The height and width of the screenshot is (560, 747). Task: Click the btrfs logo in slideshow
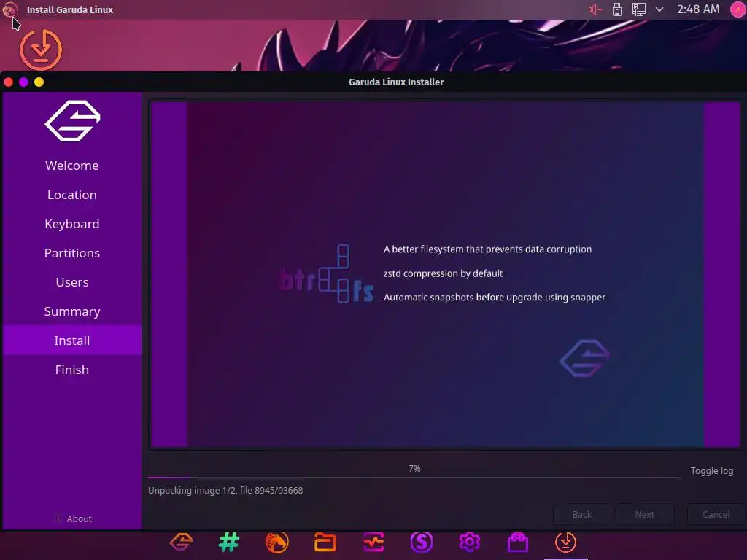point(327,274)
